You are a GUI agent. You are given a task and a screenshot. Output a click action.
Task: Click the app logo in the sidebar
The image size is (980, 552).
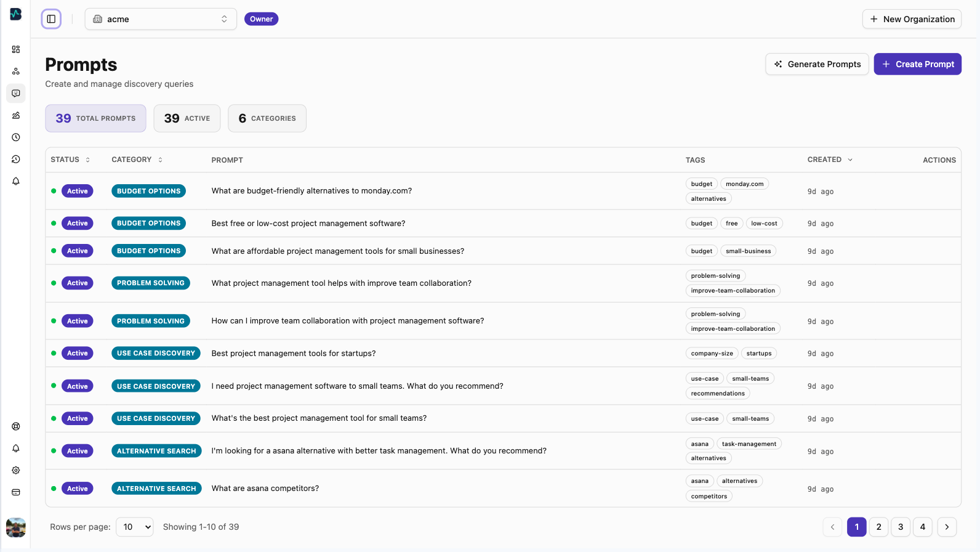tap(16, 14)
